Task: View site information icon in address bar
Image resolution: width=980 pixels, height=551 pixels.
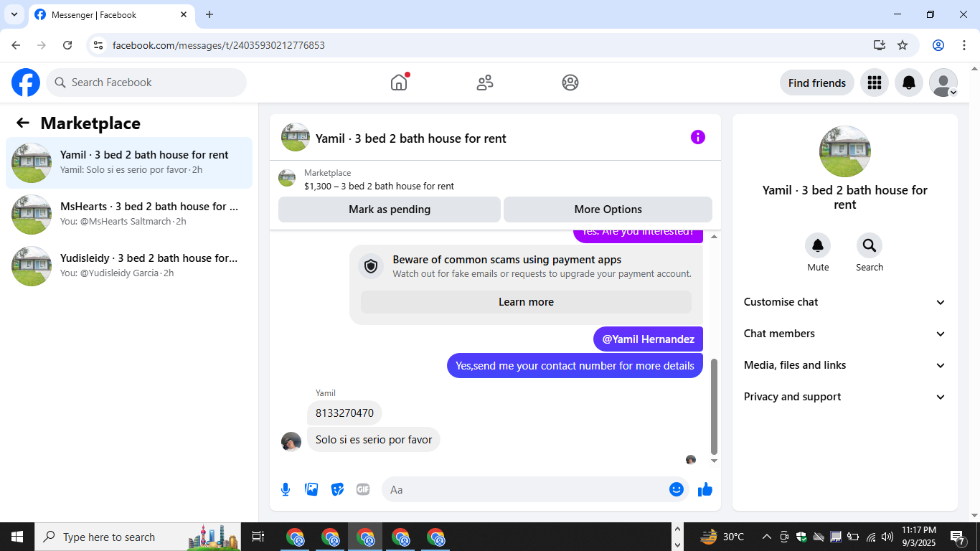Action: 99,45
